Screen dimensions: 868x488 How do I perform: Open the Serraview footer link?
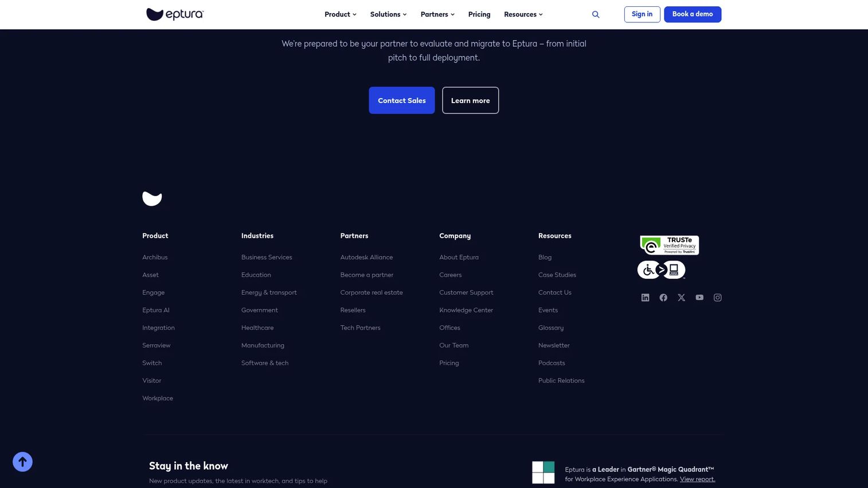[x=157, y=345]
